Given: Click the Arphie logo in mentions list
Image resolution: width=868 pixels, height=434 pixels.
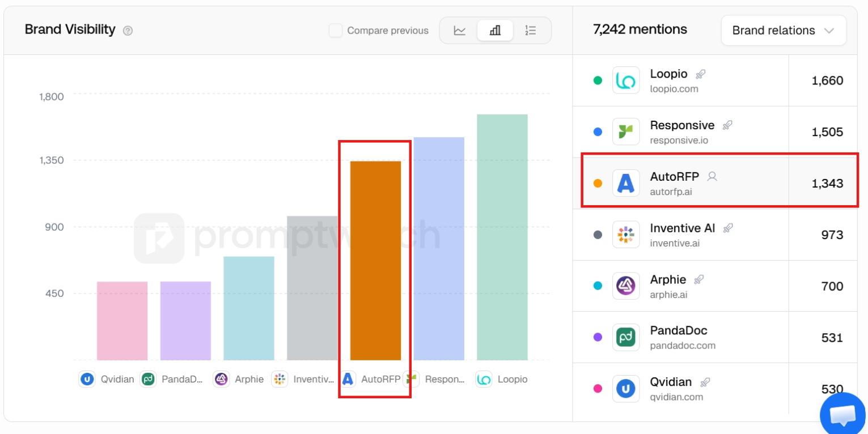Looking at the screenshot, I should (626, 286).
